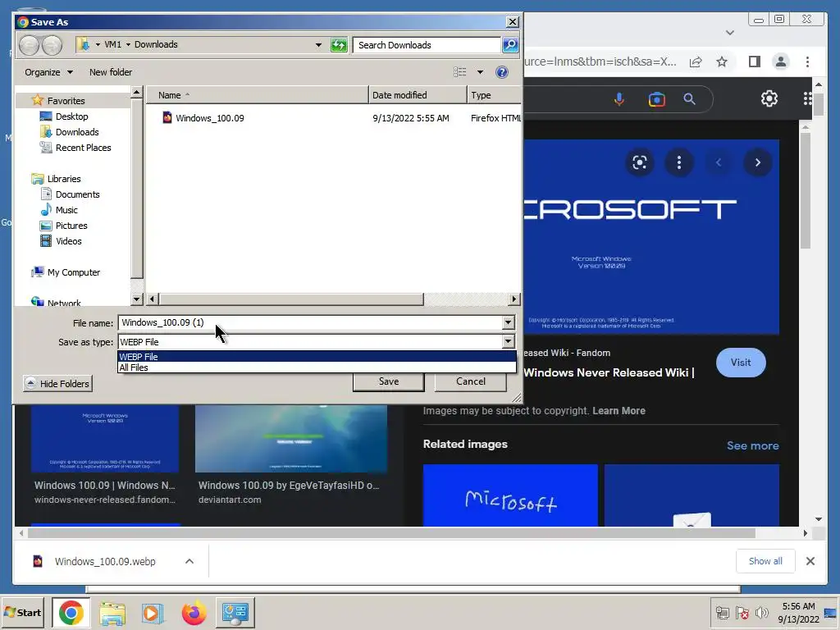Click the navigation pane scroll down arrow
Image resolution: width=840 pixels, height=630 pixels.
pyautogui.click(x=137, y=299)
